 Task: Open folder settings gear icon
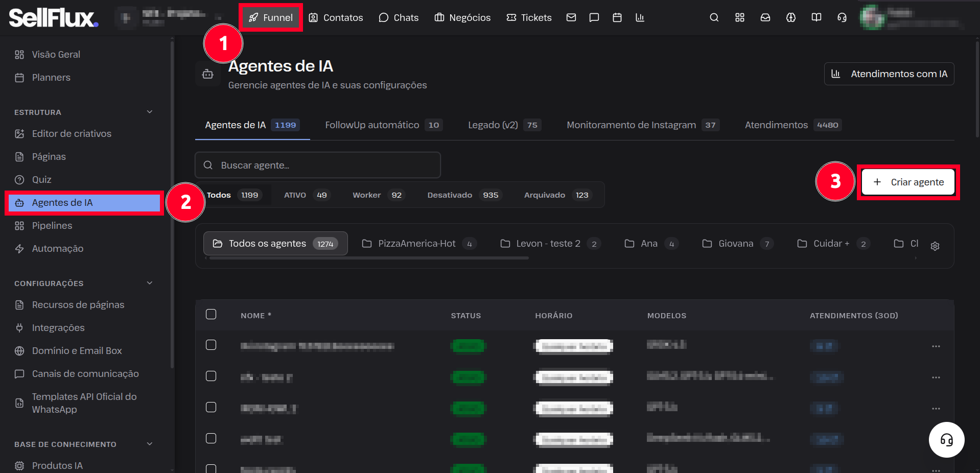[x=935, y=246]
